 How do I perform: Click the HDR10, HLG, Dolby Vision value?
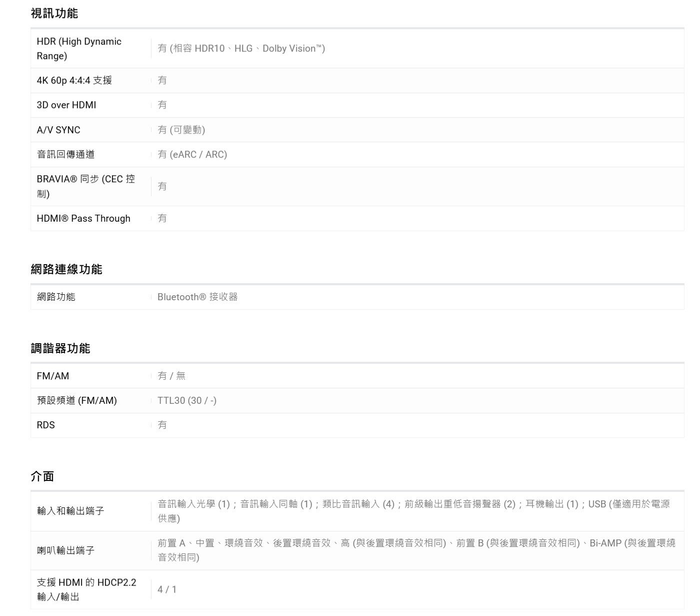click(x=241, y=49)
